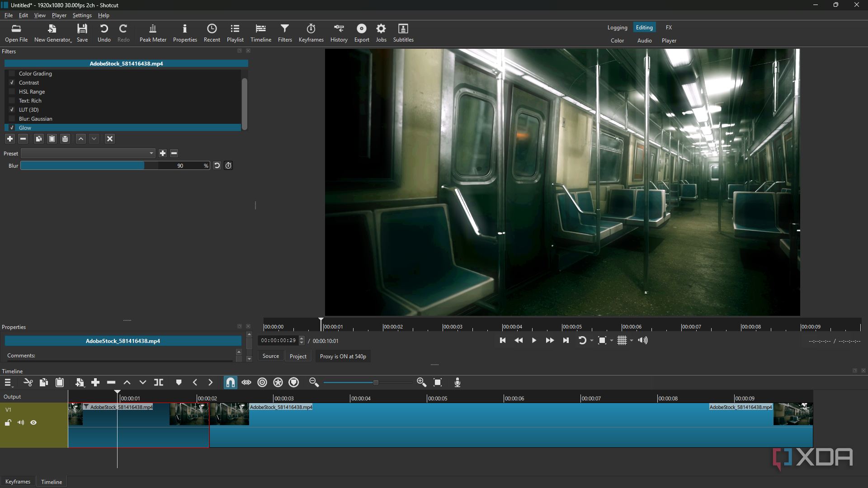Open the New Generator dropdown
The width and height of the screenshot is (868, 488).
click(52, 33)
